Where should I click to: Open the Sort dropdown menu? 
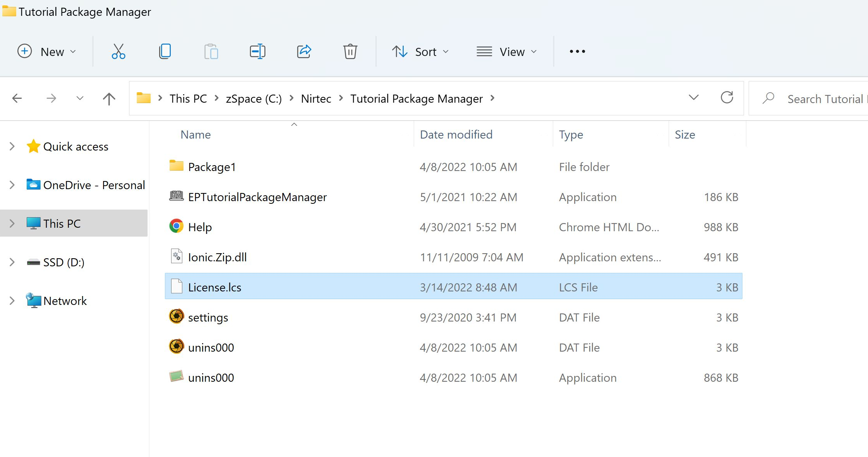(x=421, y=51)
